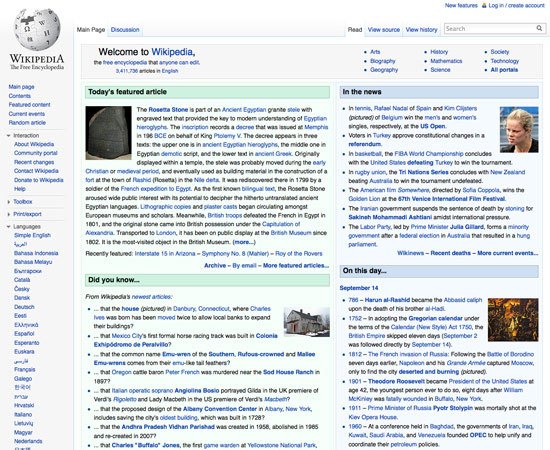This screenshot has width=550, height=450.
Task: Open the History portal link
Action: point(439,52)
